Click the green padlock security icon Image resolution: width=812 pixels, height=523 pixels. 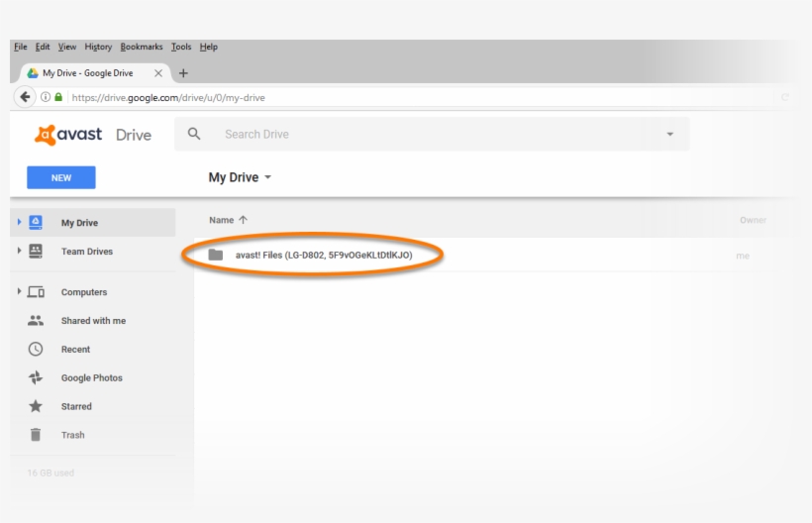58,97
